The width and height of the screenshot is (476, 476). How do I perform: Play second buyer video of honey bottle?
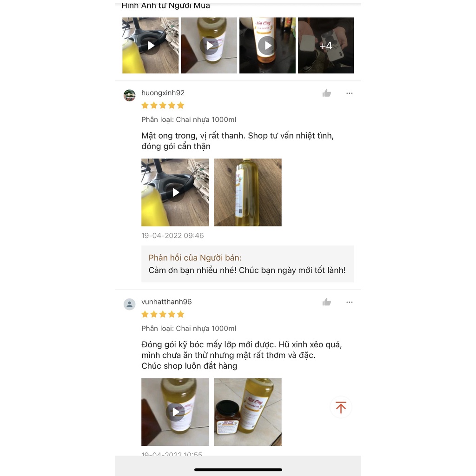pyautogui.click(x=209, y=45)
